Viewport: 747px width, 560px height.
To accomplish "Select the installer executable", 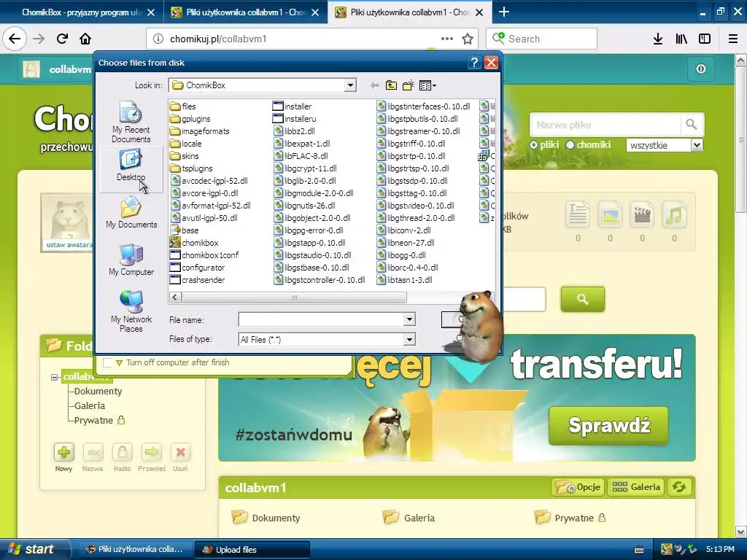I will [x=292, y=106].
